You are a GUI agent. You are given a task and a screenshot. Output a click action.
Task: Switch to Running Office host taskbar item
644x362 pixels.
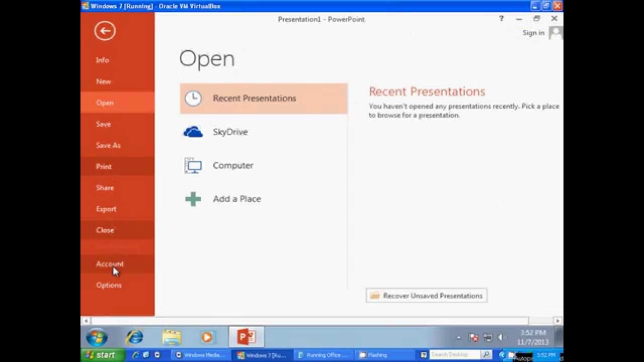click(x=323, y=355)
